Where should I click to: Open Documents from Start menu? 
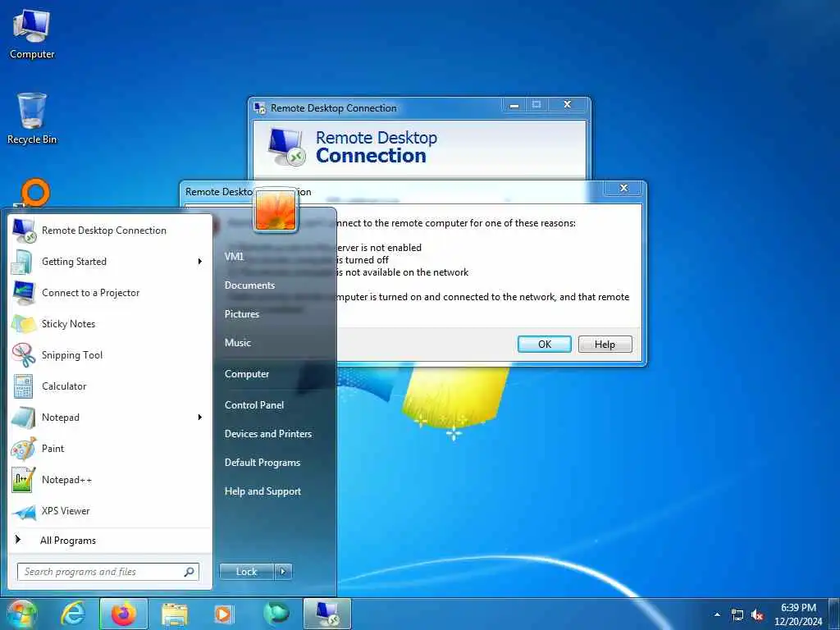tap(249, 285)
